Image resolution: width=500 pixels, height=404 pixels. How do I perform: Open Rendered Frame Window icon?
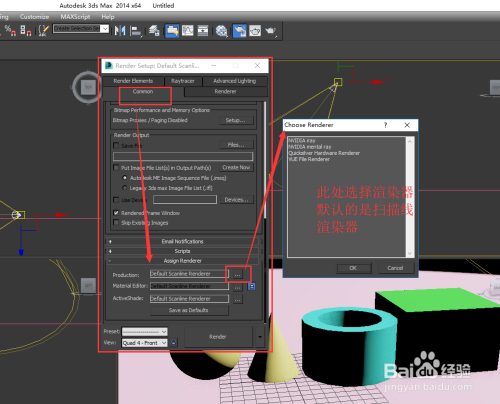tap(255, 31)
